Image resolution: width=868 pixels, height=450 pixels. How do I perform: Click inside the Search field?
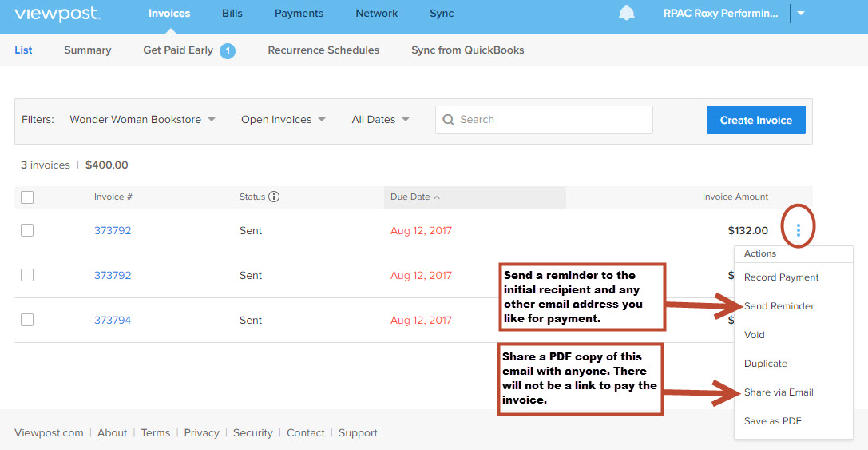[544, 120]
